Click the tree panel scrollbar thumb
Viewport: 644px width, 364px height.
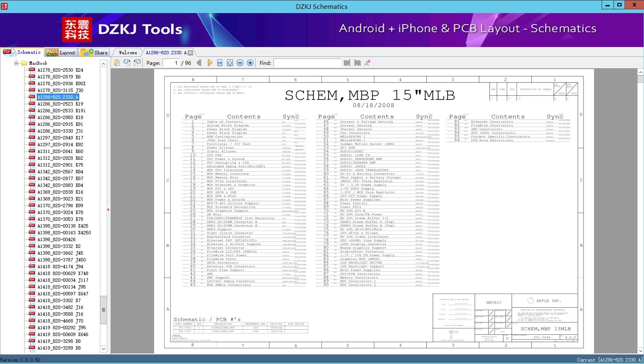pos(103,310)
